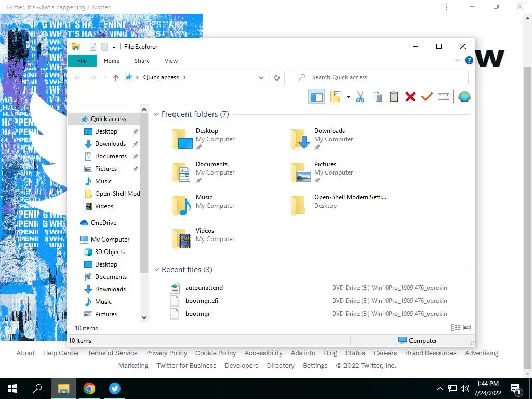Select OneDrive in navigation pane
The width and height of the screenshot is (532, 399).
(104, 223)
